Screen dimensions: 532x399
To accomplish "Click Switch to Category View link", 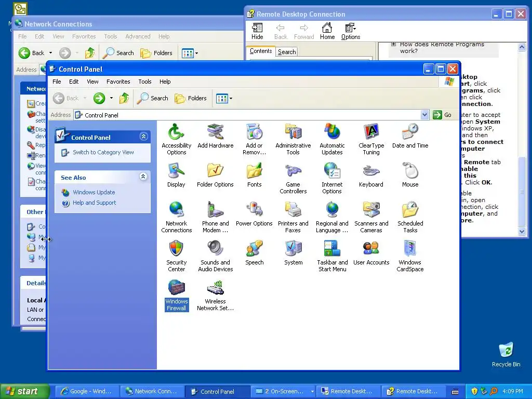I will (103, 152).
